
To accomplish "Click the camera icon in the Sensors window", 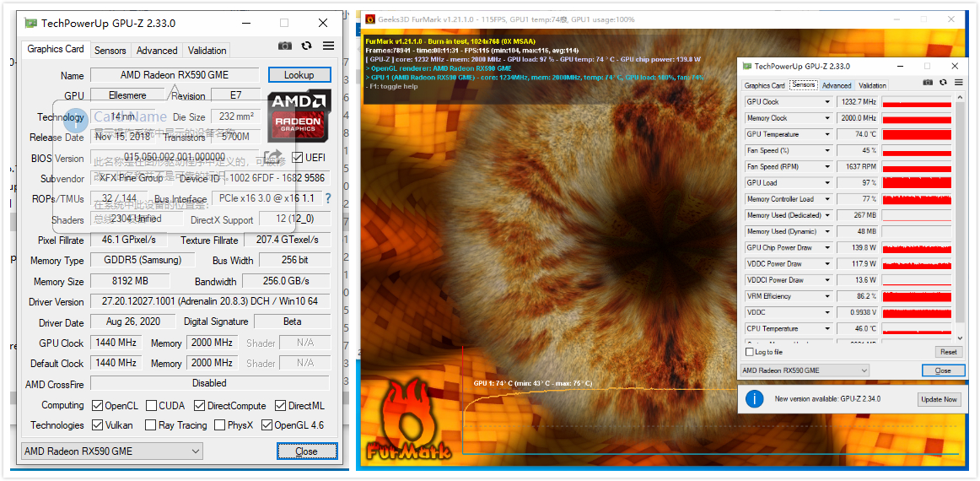I will click(x=928, y=83).
